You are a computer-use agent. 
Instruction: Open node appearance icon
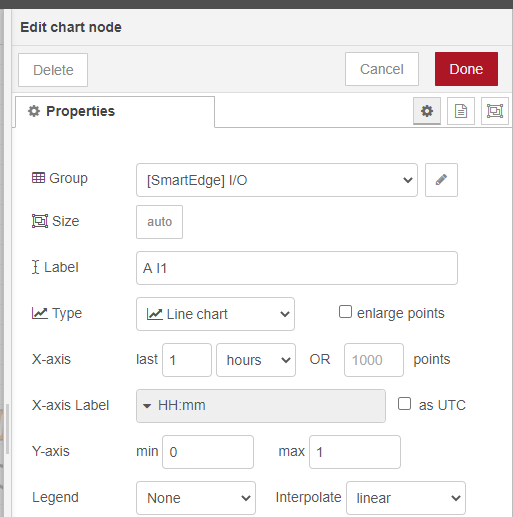495,111
